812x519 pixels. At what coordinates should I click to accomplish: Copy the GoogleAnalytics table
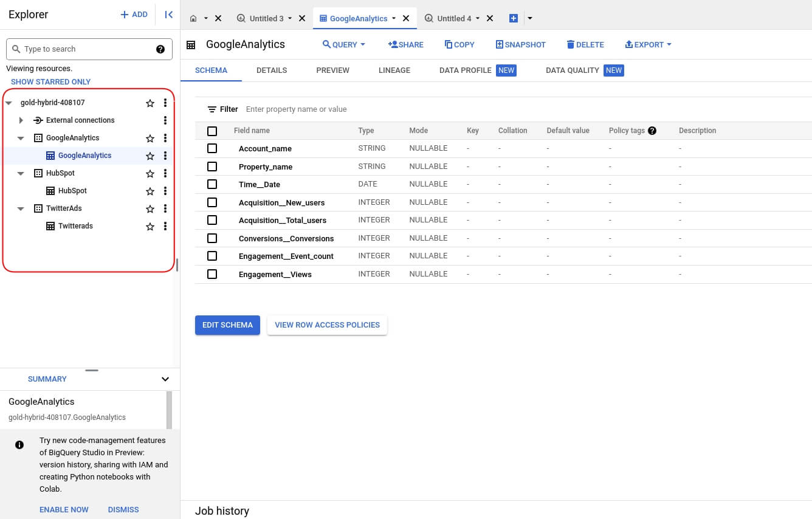(x=459, y=44)
